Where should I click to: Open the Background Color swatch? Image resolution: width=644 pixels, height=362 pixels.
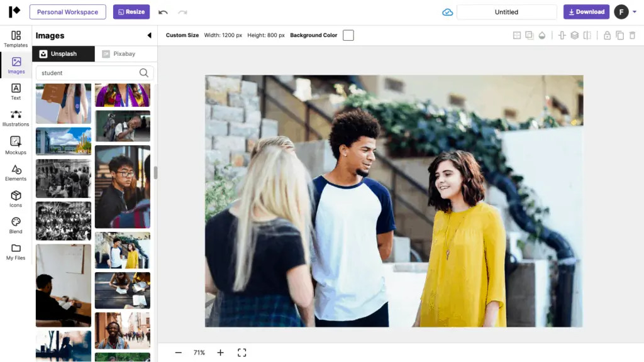(348, 35)
